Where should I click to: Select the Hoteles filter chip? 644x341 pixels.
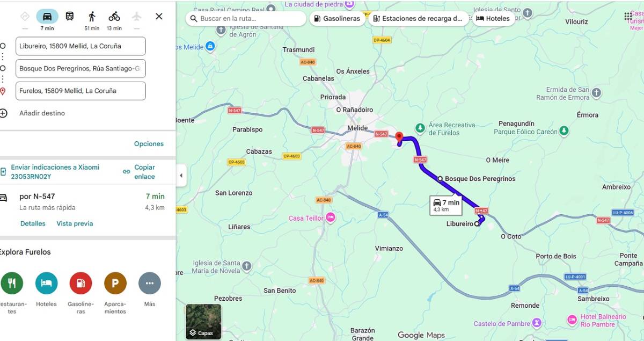[493, 18]
